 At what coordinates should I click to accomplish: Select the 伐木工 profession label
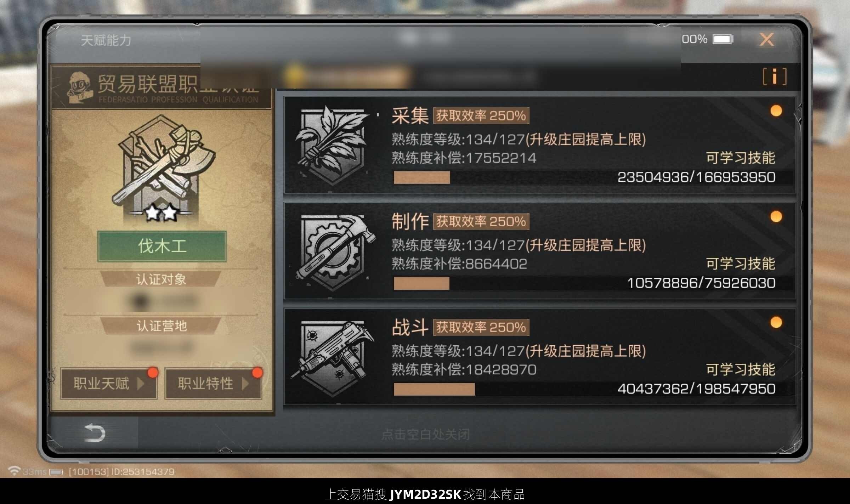(x=162, y=246)
